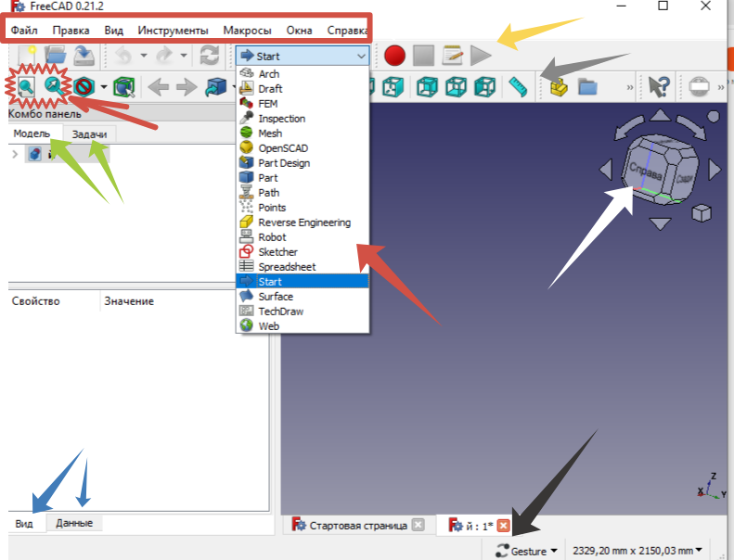
Task: Click the Open file folder icon
Action: coord(56,56)
